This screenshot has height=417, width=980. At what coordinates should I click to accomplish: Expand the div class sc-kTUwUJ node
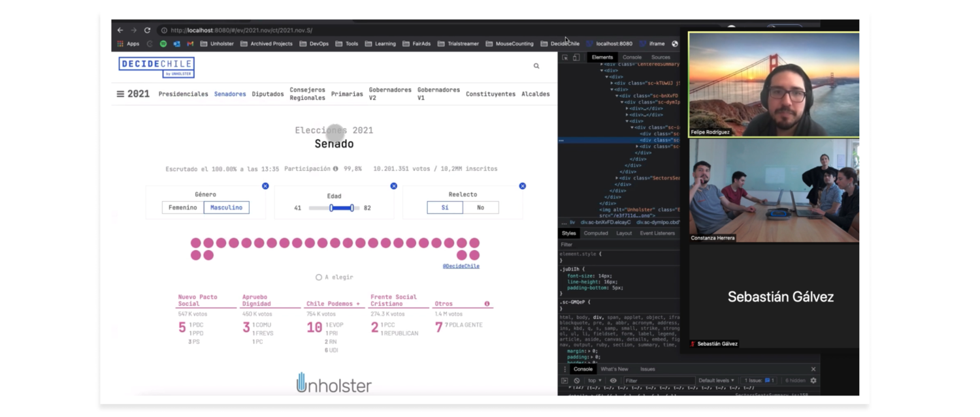(612, 83)
